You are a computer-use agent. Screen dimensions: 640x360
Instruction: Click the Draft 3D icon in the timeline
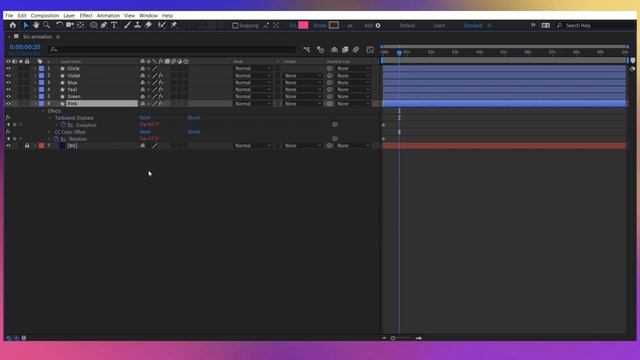coord(321,50)
